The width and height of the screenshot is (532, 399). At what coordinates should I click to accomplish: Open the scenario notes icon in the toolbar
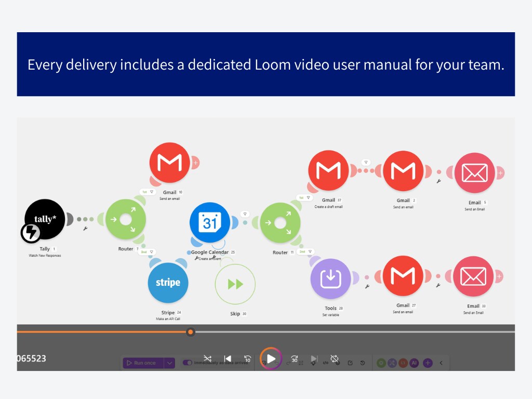click(350, 363)
